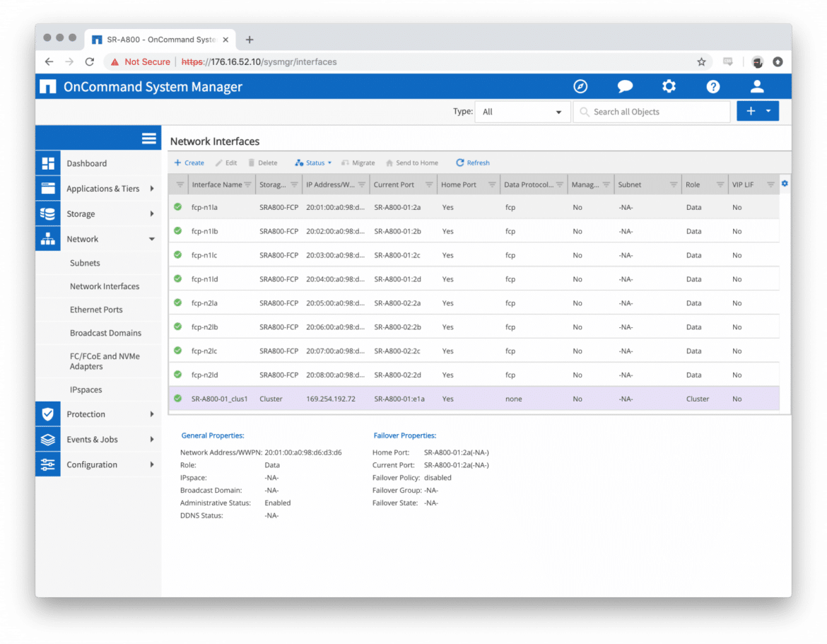Expand the Configuration menu arrow
This screenshot has height=644, width=827.
pos(152,464)
